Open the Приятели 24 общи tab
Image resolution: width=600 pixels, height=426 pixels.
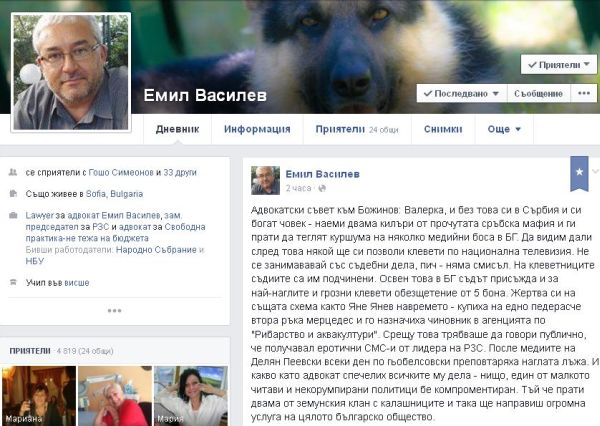pyautogui.click(x=357, y=129)
